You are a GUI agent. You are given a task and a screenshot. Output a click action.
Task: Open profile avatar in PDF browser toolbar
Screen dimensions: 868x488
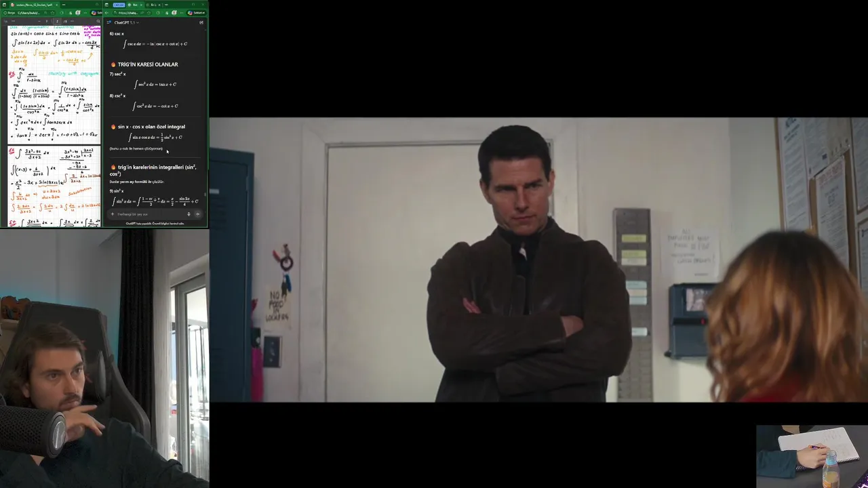click(78, 13)
